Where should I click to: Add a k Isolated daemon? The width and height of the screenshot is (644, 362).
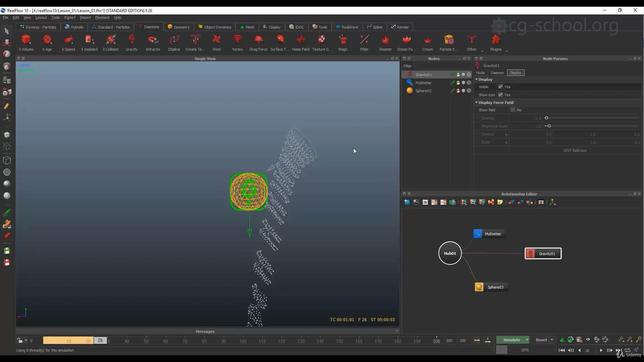pyautogui.click(x=89, y=43)
